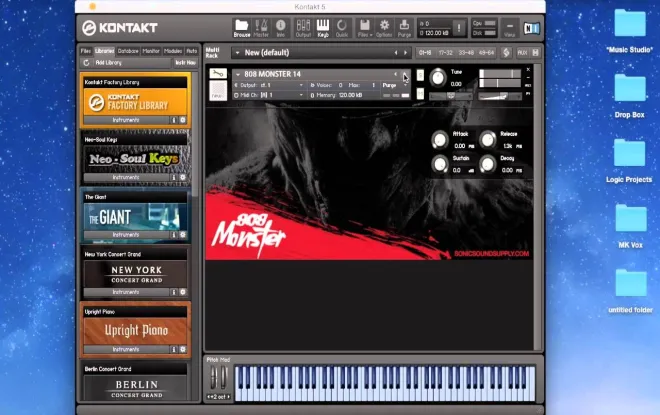Open Instruments of Kontakt Factory Library
The height and width of the screenshot is (415, 660).
(x=126, y=120)
